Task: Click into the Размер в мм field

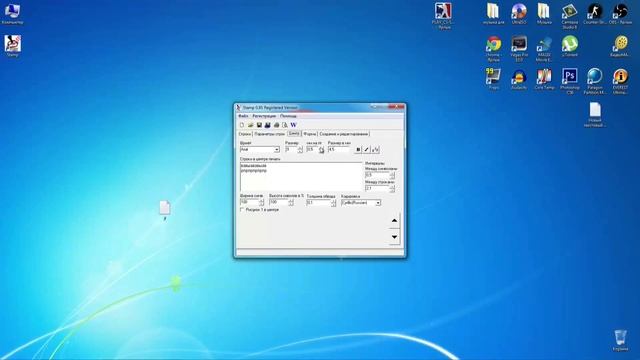Action: click(339, 150)
